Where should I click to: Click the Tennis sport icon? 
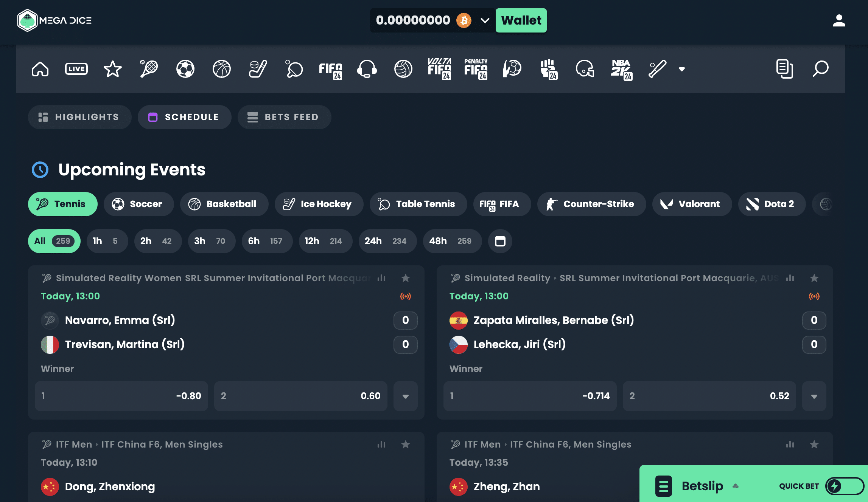tap(148, 68)
